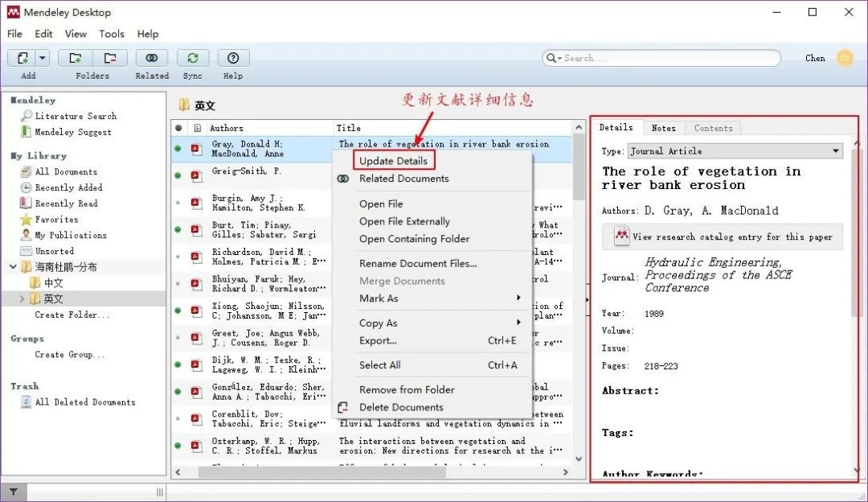The width and height of the screenshot is (868, 502).
Task: Open PDF icon for Corenblit, Dov row
Action: pyautogui.click(x=196, y=419)
